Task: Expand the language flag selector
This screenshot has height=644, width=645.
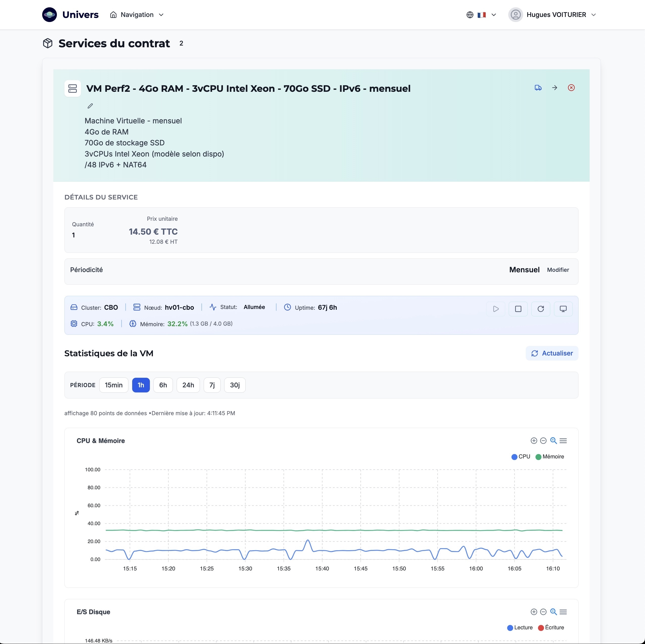Action: (x=481, y=15)
